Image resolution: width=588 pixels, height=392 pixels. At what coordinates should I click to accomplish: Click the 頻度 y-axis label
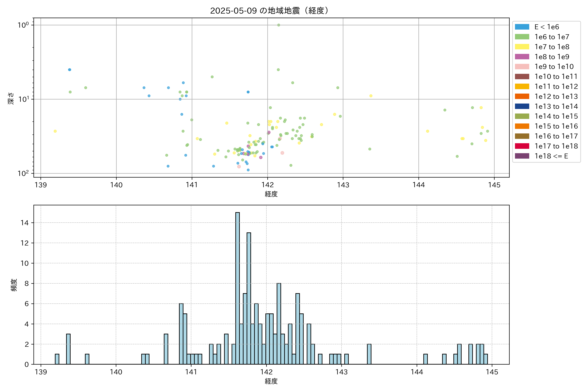pyautogui.click(x=14, y=285)
